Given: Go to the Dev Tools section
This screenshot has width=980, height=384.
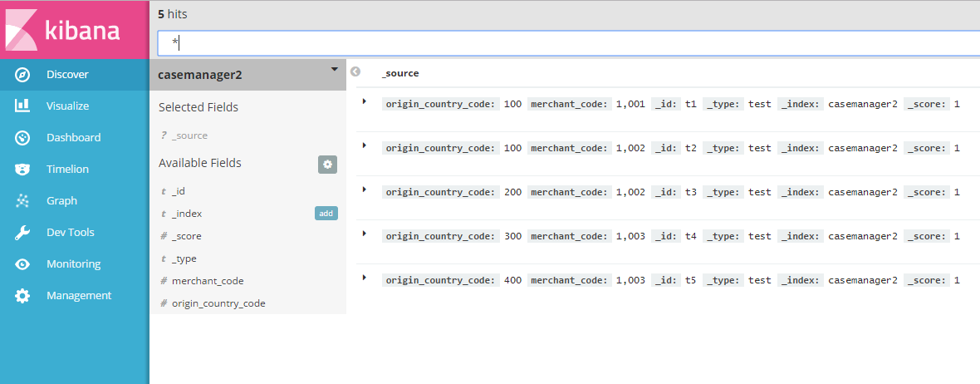Looking at the screenshot, I should pyautogui.click(x=71, y=232).
